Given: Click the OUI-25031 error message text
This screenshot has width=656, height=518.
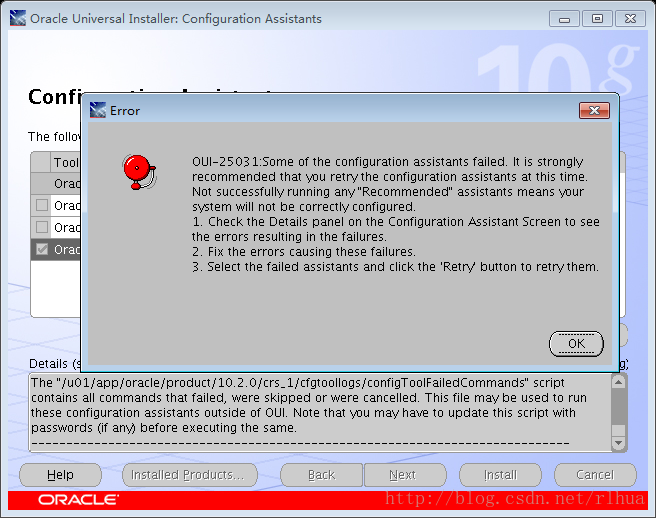Looking at the screenshot, I should tap(396, 214).
